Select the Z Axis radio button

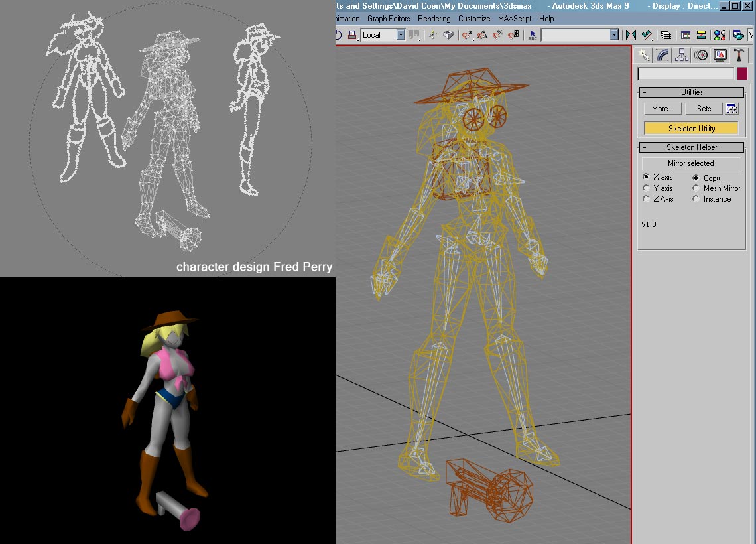click(646, 199)
